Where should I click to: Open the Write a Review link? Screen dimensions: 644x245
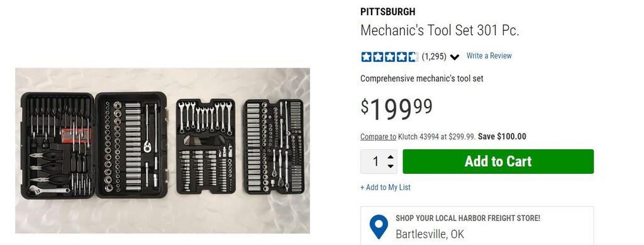(489, 56)
